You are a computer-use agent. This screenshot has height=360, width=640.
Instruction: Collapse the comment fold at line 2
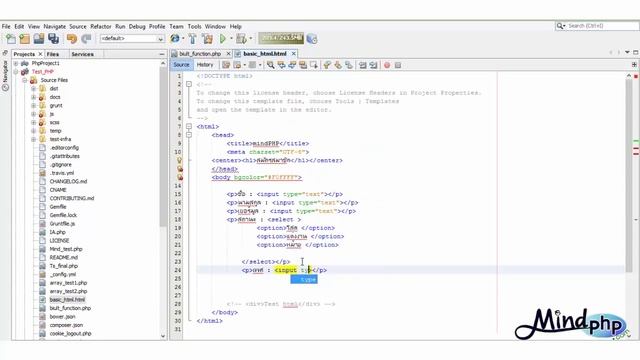[189, 84]
